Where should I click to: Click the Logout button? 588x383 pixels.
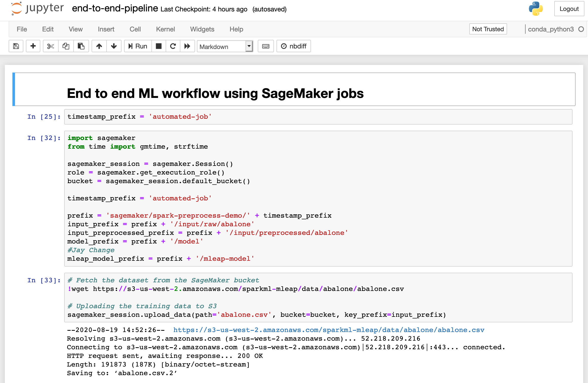coord(569,9)
